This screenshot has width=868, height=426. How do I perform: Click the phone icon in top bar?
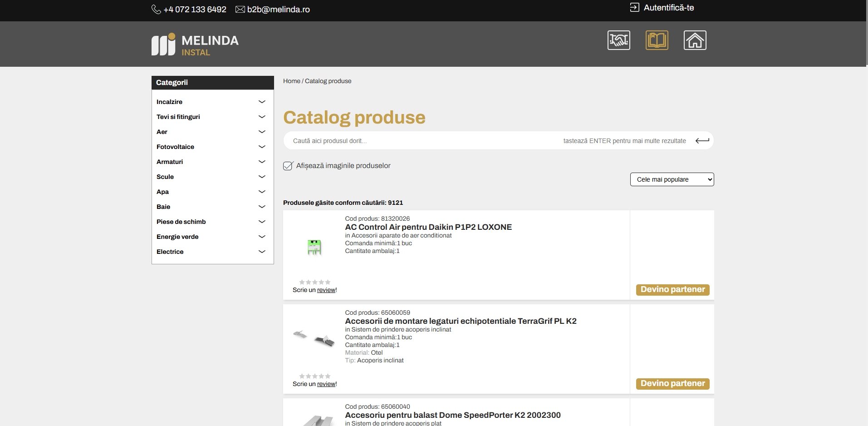[x=156, y=10]
